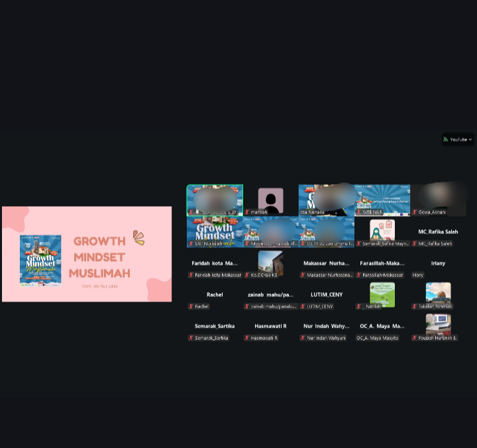Click the poster image on the slide
477x448 pixels.
click(x=40, y=260)
